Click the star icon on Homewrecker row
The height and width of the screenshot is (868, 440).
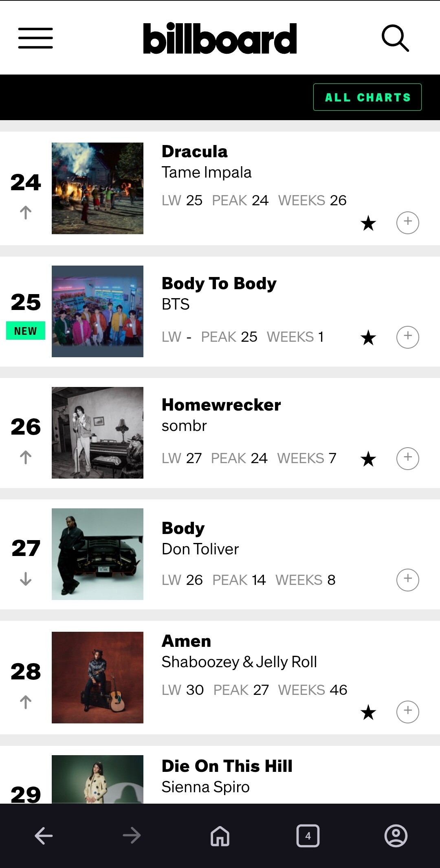point(368,459)
